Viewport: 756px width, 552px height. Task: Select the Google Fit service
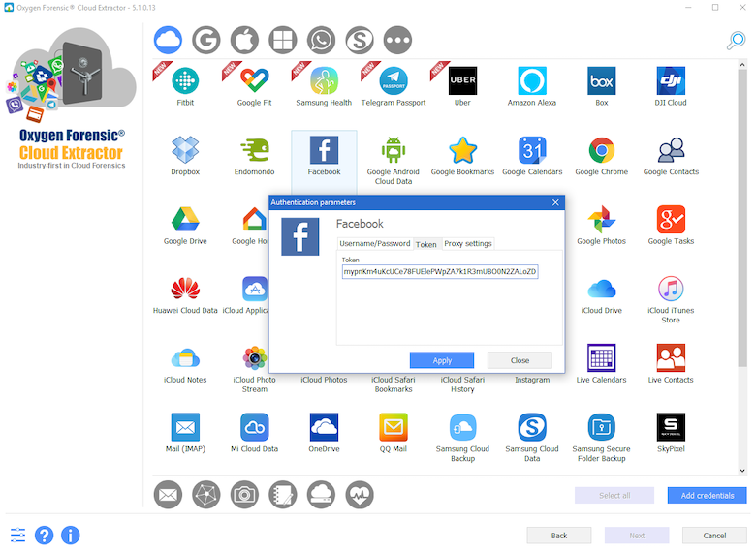[255, 81]
